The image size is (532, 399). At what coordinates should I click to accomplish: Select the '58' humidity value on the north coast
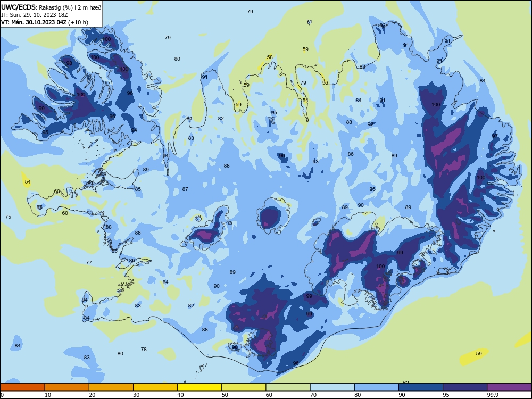(270, 57)
